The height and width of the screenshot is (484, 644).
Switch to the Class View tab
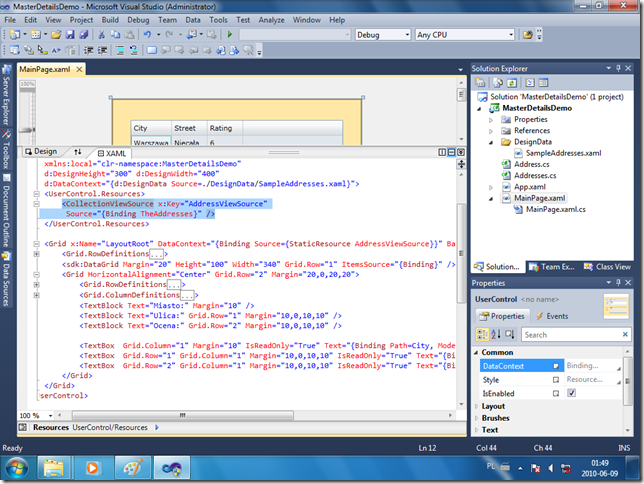coord(607,267)
